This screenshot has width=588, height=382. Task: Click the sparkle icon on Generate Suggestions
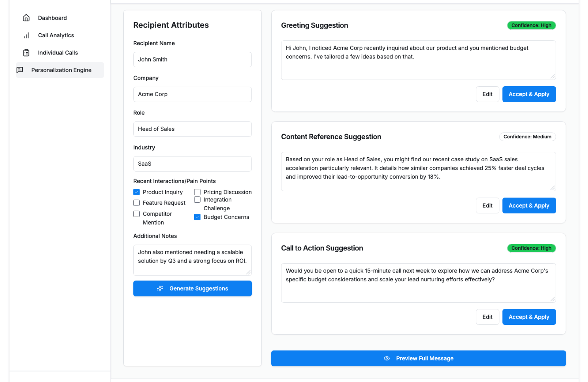[160, 288]
